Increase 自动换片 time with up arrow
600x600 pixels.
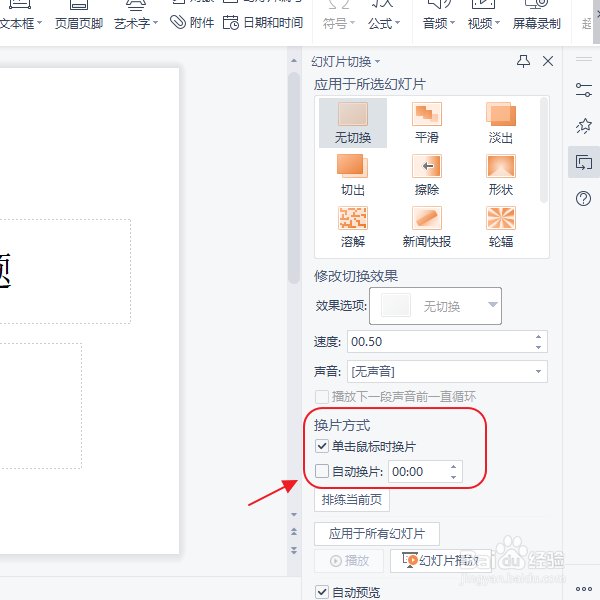[453, 467]
